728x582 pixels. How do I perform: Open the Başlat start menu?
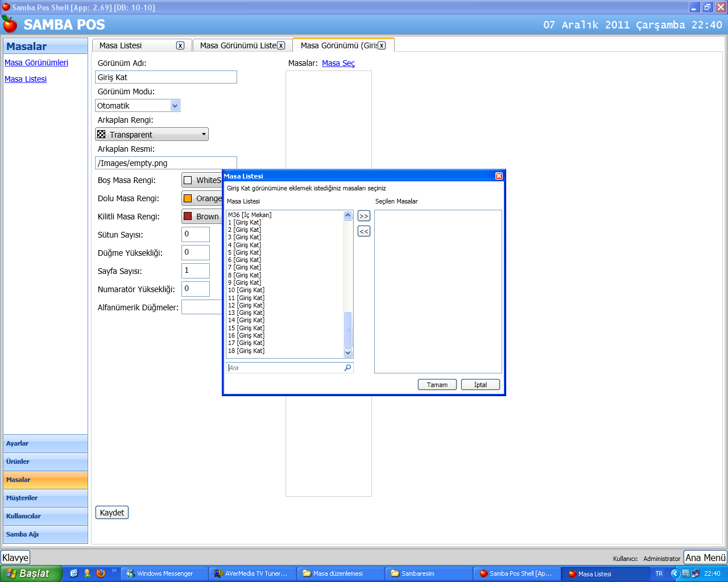point(31,573)
